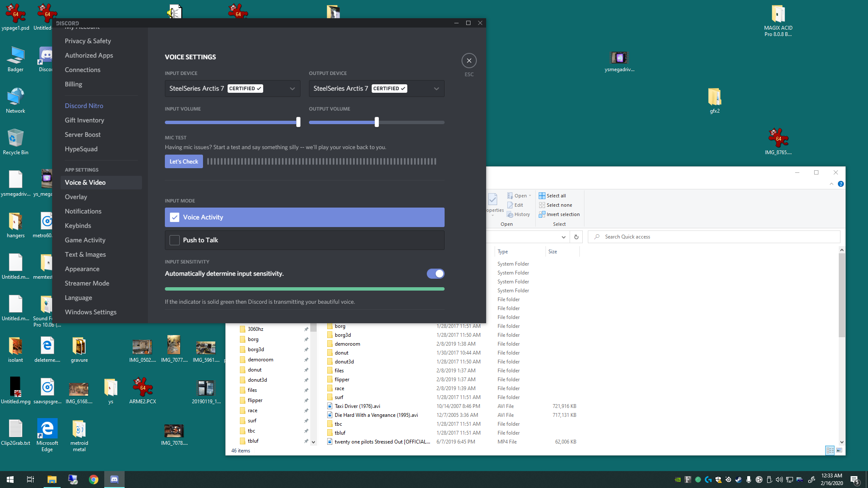Check the Voice Activity input mode checkbox
The height and width of the screenshot is (488, 868).
click(175, 217)
